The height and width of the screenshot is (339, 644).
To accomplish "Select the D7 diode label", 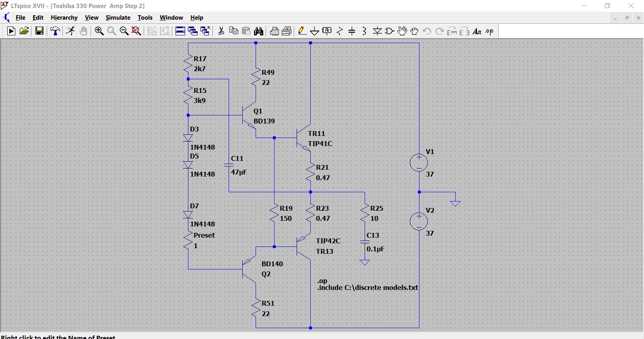I will click(194, 206).
